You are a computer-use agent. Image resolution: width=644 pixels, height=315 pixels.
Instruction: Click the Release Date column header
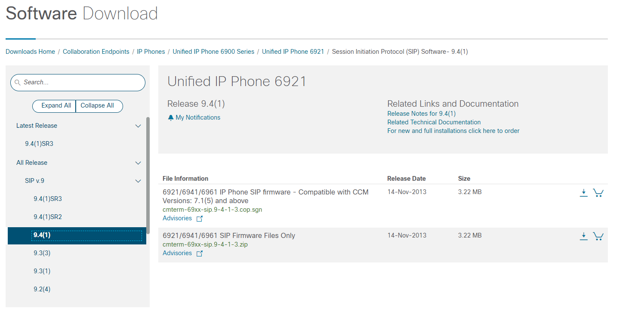(407, 179)
